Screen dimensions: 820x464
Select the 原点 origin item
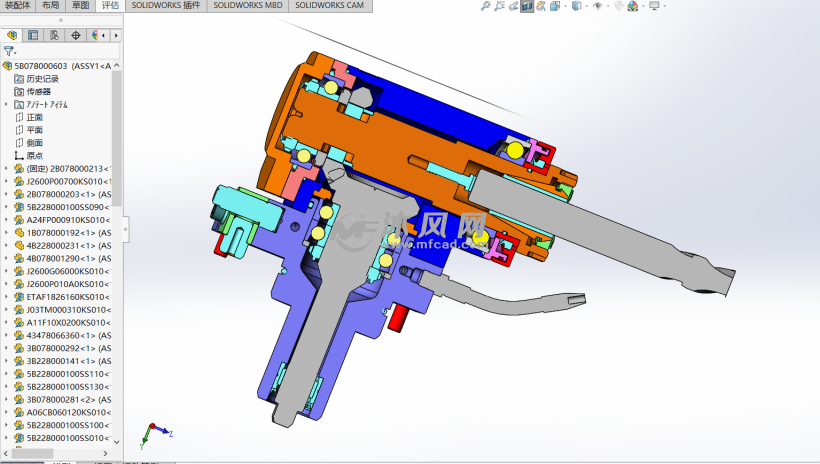tap(34, 155)
